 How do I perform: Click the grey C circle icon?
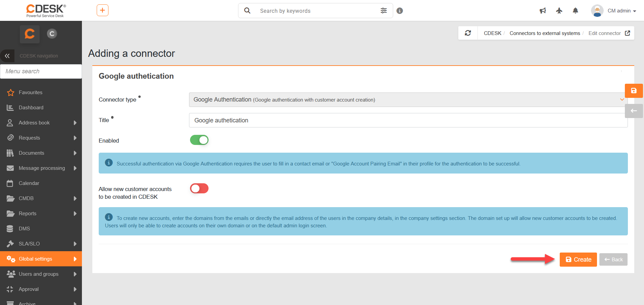(52, 34)
